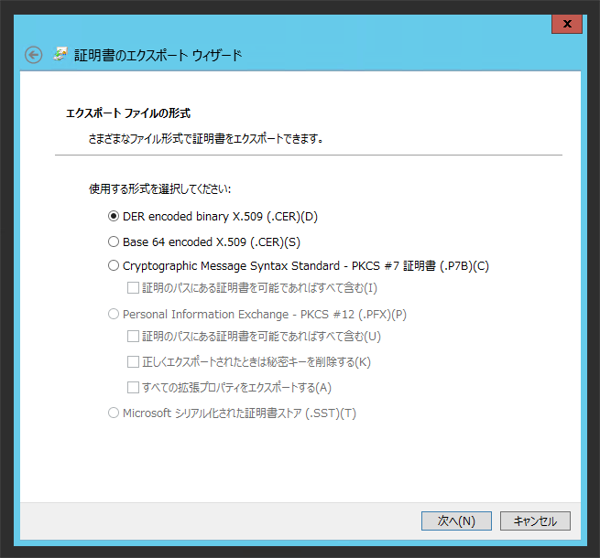Click the back arrow in the wizard header

click(x=33, y=55)
